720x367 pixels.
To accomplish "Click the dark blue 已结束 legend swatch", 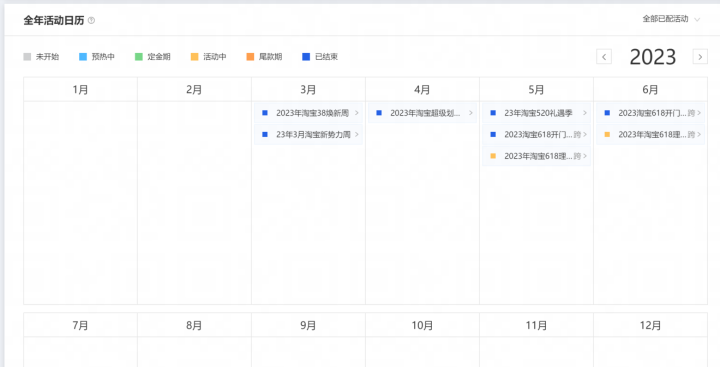I will pyautogui.click(x=306, y=57).
